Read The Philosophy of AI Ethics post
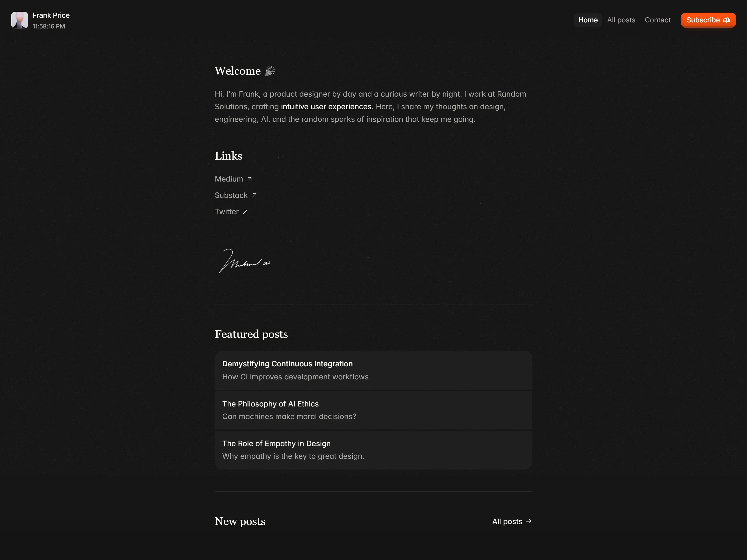 pos(373,410)
